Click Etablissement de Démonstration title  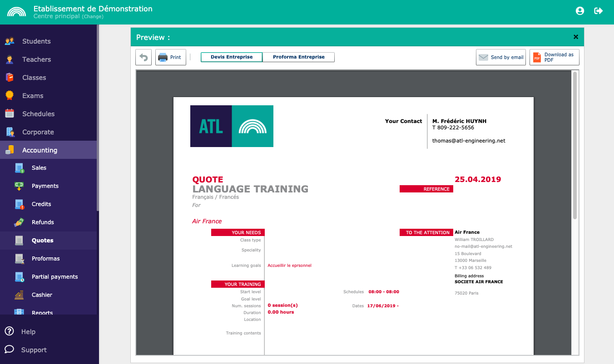[x=93, y=9]
